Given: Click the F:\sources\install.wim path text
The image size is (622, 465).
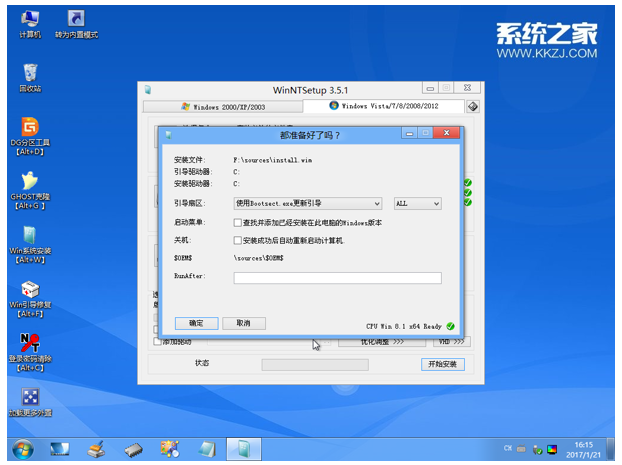Looking at the screenshot, I should [x=273, y=160].
